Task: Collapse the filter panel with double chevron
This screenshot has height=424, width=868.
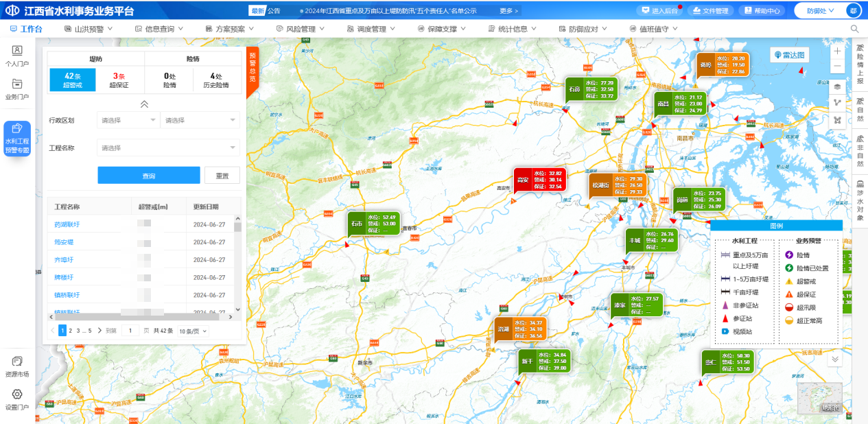Action: 144,104
